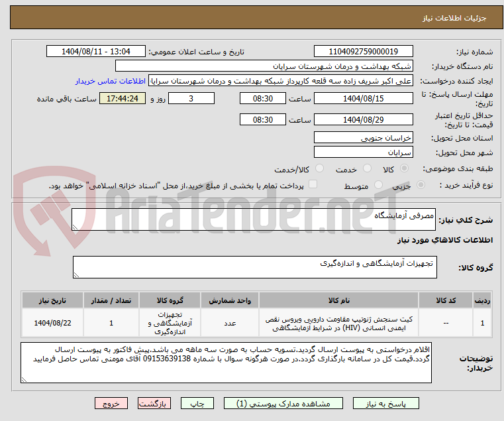Click the 'گروه کالا' column header

(x=170, y=300)
